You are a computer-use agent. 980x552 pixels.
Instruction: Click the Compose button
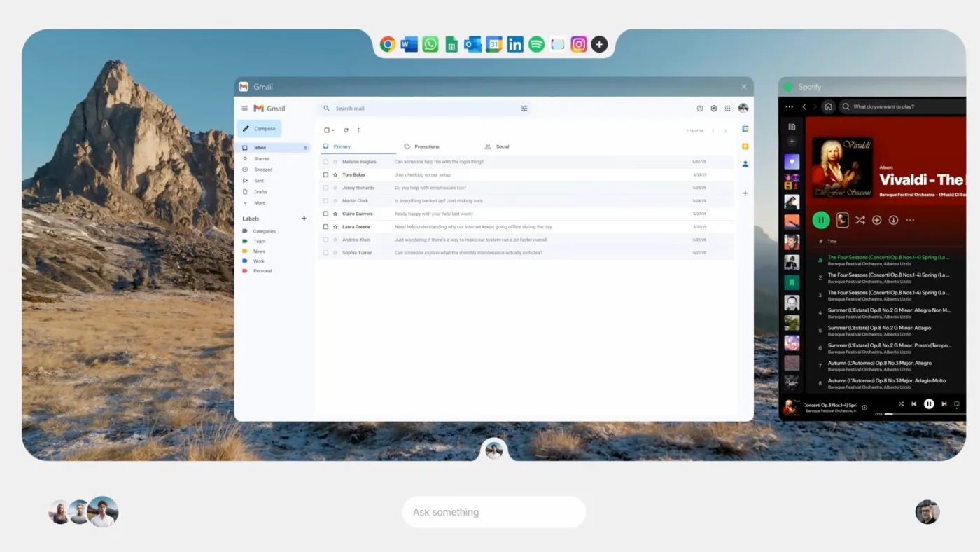pos(259,129)
